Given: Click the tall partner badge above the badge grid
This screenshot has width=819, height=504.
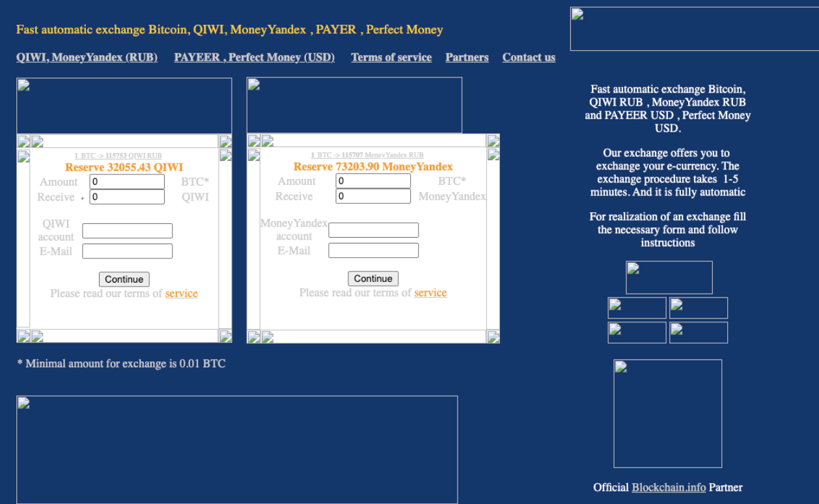Looking at the screenshot, I should click(x=668, y=277).
